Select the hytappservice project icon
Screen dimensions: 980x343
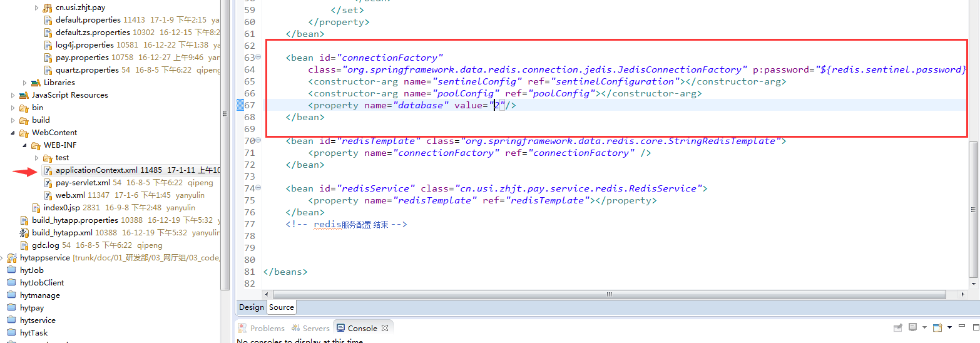click(x=12, y=258)
